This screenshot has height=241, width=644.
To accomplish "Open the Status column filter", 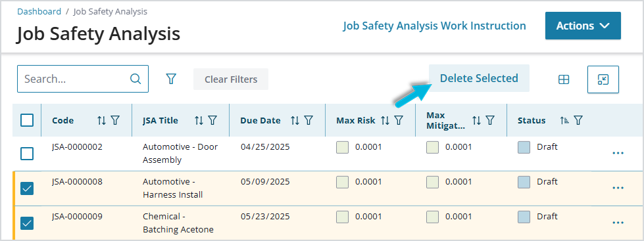I will point(578,120).
